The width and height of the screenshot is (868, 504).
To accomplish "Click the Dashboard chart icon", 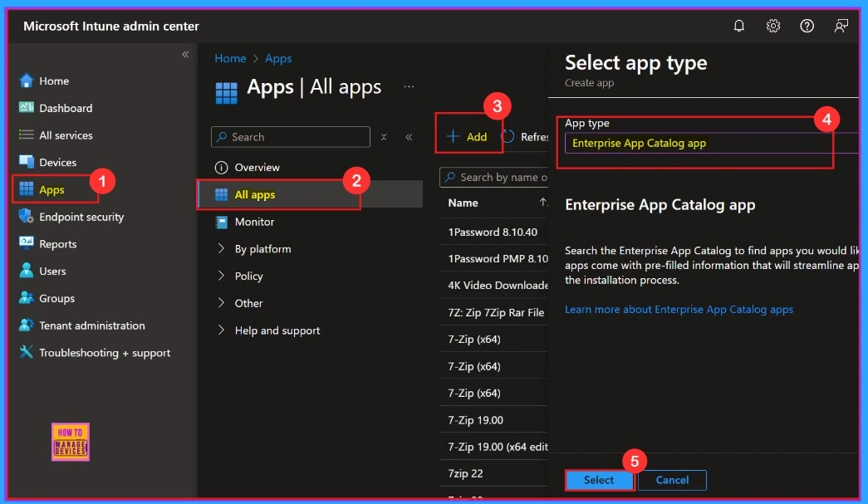I will coord(26,107).
